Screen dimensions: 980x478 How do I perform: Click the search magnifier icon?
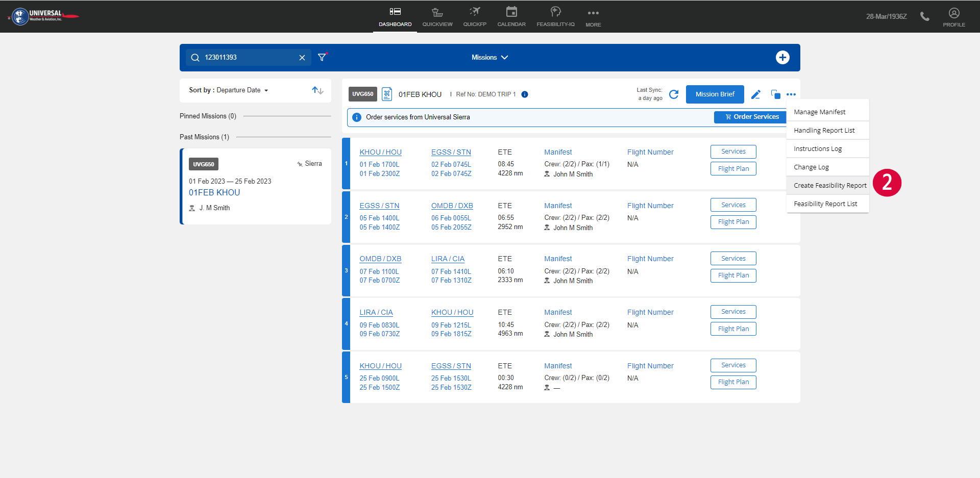tap(195, 58)
